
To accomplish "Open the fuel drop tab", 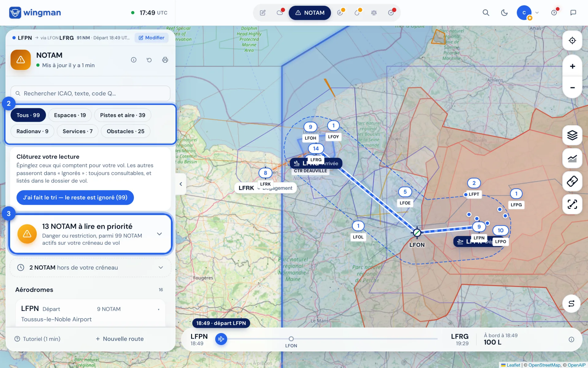I will [357, 13].
